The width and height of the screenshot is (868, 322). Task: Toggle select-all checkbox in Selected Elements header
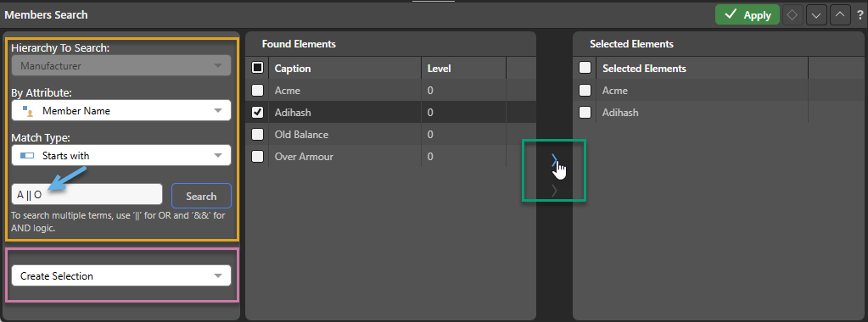(x=585, y=68)
